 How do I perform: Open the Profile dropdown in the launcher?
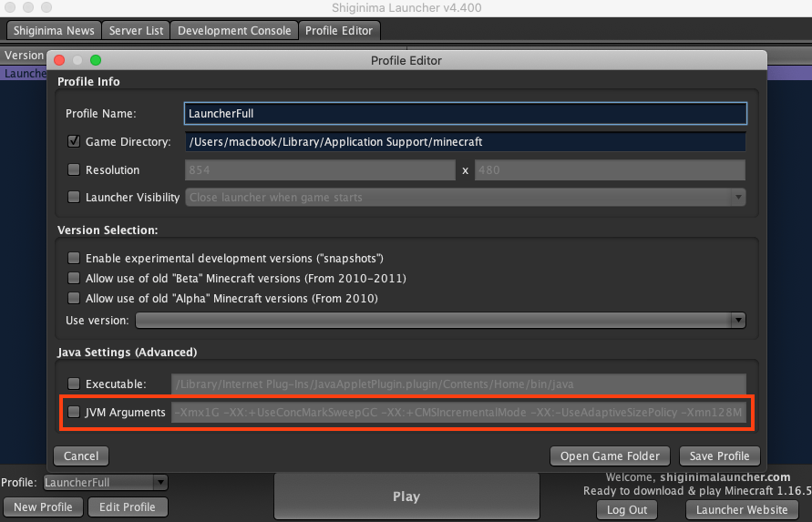(105, 482)
